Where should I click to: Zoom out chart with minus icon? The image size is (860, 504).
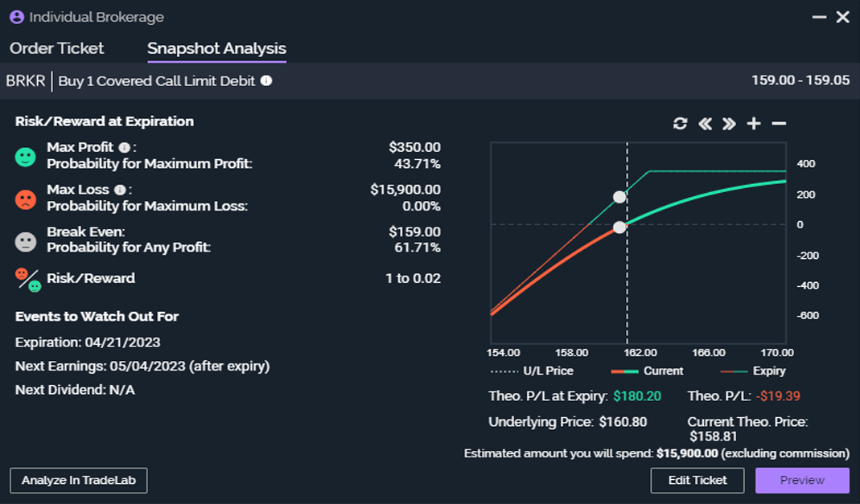click(x=778, y=124)
